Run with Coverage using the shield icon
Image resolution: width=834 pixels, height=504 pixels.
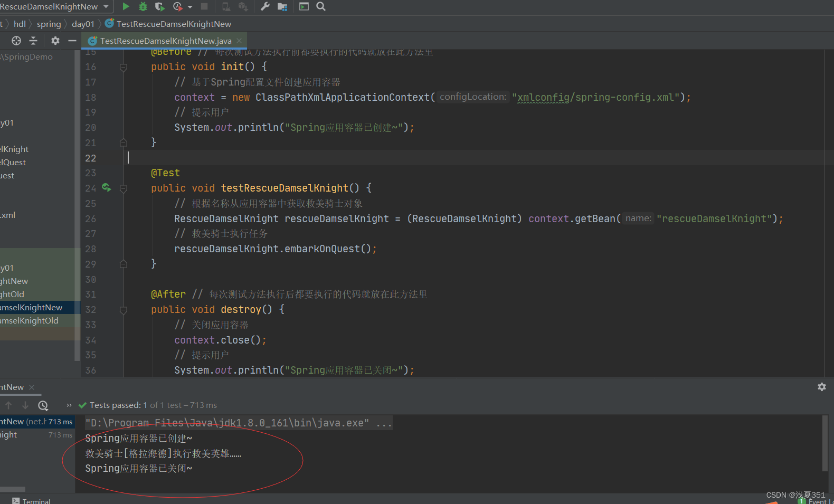click(160, 6)
